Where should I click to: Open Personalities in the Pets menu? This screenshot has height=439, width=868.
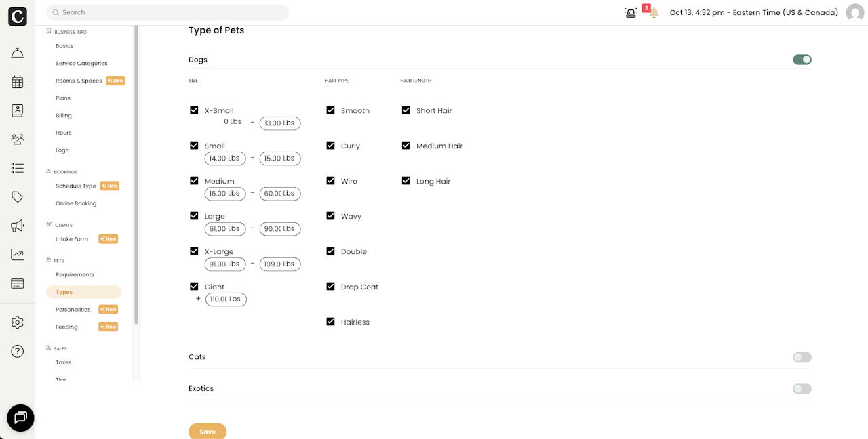[x=73, y=310]
